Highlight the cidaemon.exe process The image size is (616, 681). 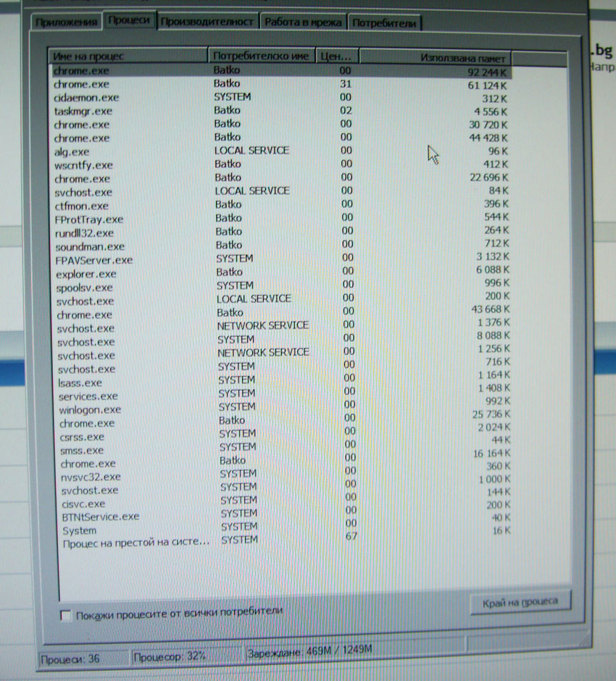[x=86, y=98]
